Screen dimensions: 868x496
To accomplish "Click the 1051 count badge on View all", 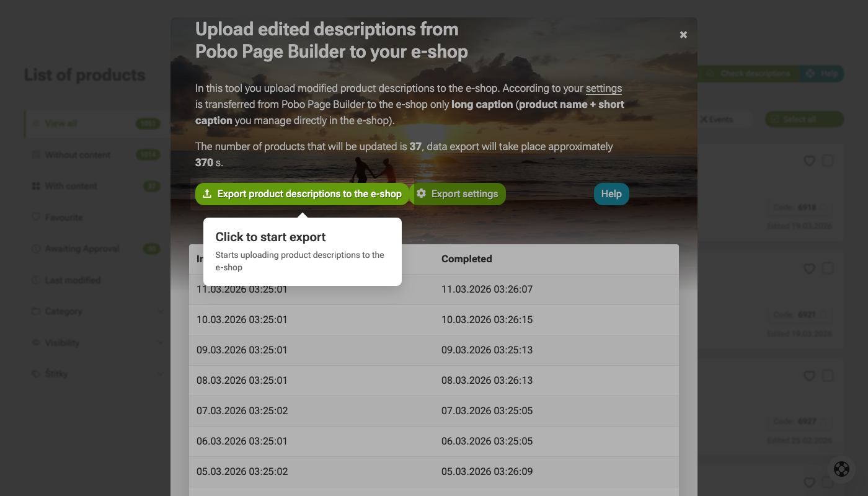I will click(148, 123).
